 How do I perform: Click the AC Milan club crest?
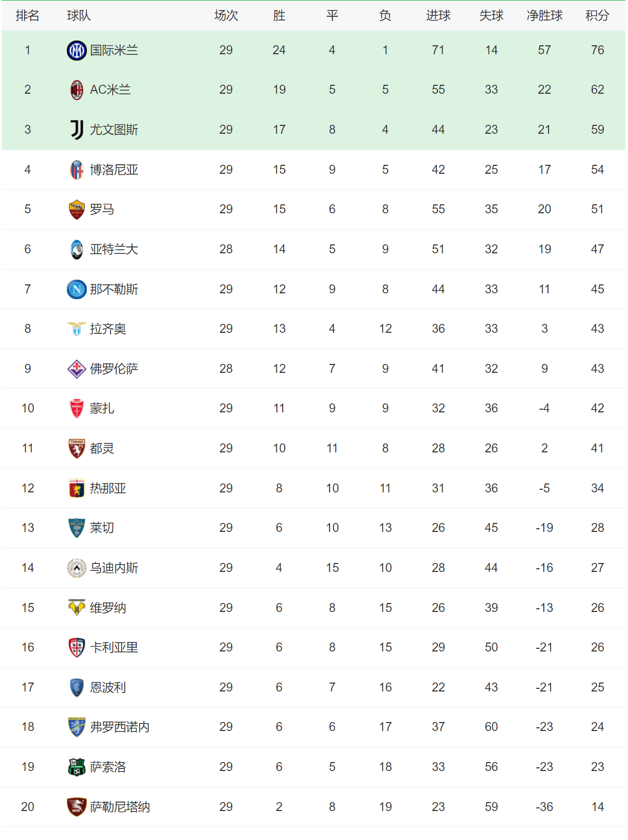pos(77,90)
